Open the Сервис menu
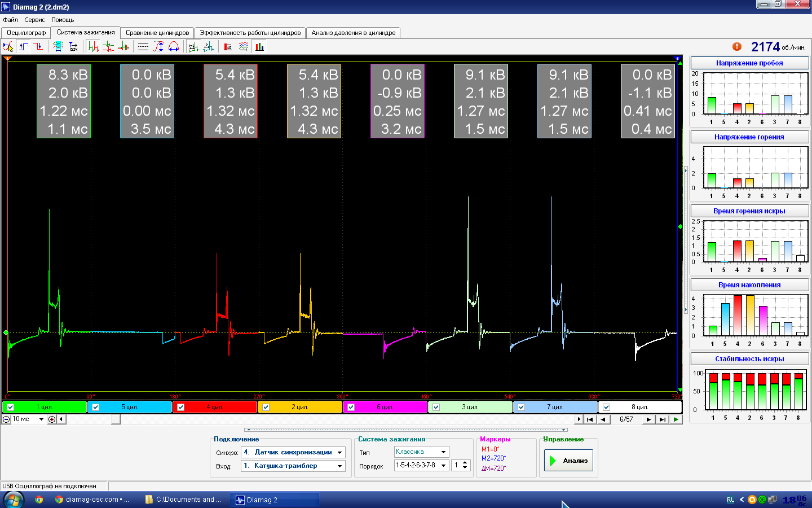Screen dimensions: 812x508 pos(34,20)
